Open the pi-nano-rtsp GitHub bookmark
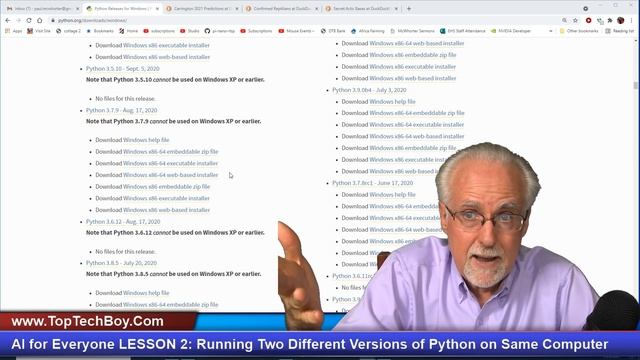Viewport: 640px width, 360px height. (220, 31)
